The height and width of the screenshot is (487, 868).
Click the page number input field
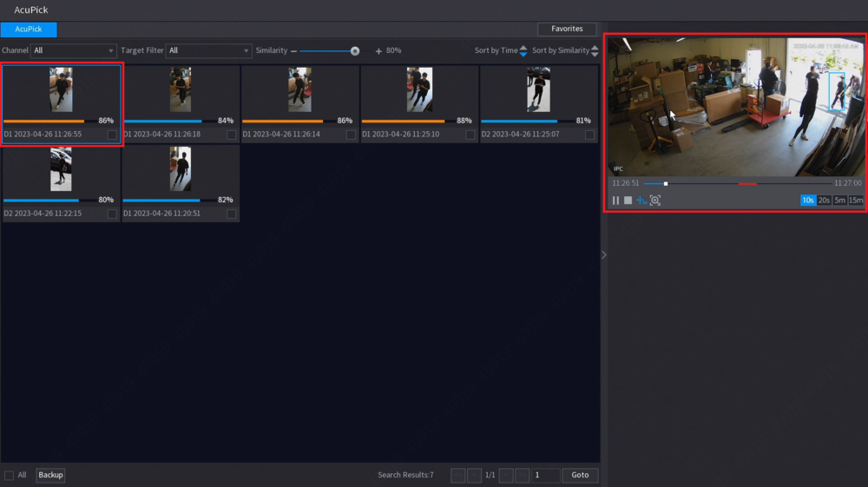click(x=545, y=475)
